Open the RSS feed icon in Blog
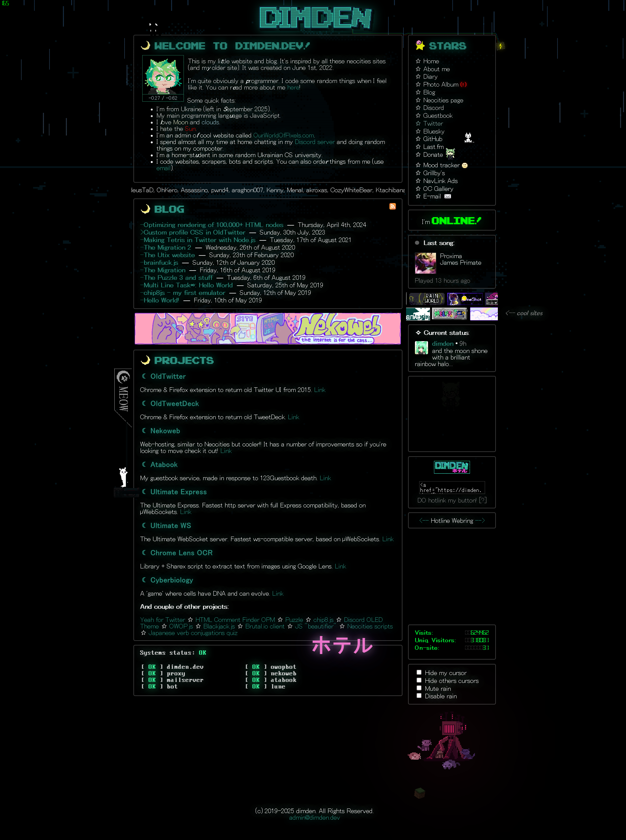This screenshot has width=626, height=840. [392, 206]
